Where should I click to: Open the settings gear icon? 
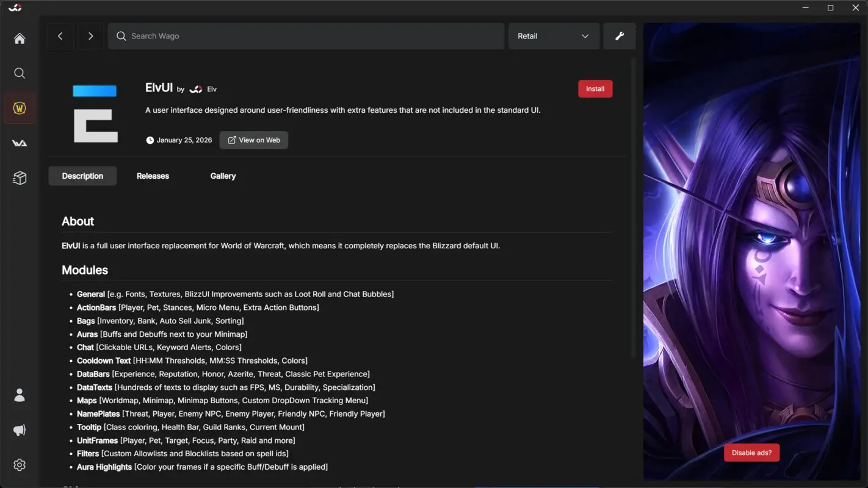(x=19, y=464)
